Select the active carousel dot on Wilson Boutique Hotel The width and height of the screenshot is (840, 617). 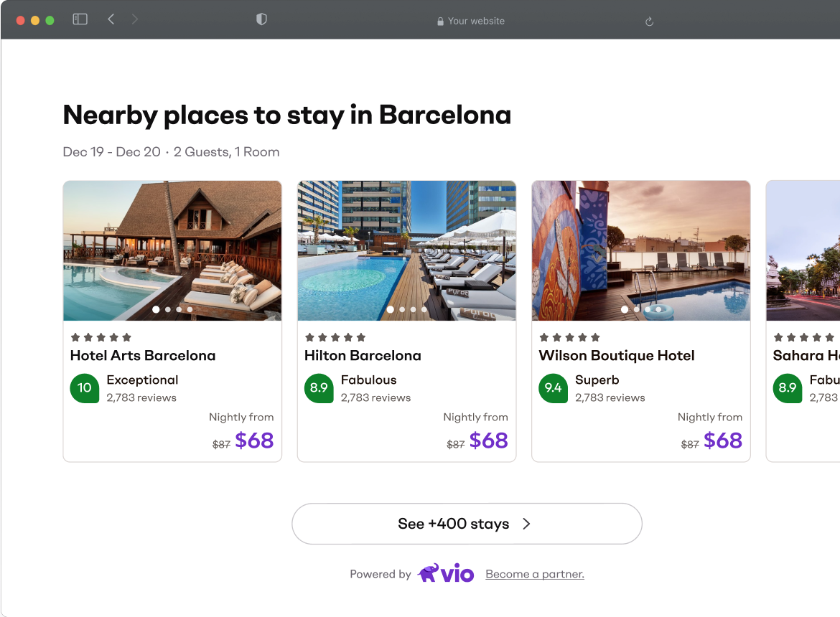625,309
